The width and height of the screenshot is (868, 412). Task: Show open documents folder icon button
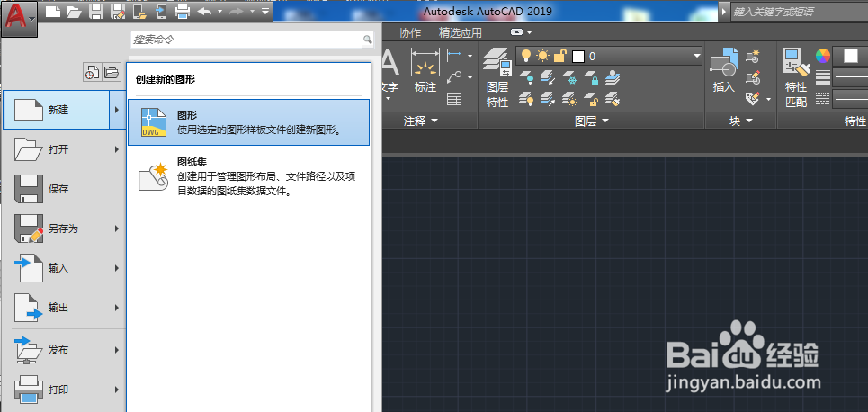pos(112,72)
